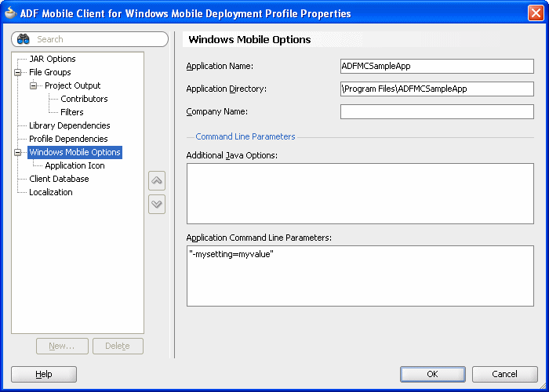The height and width of the screenshot is (392, 549).
Task: Select Windows Mobile Options tree item
Action: [75, 152]
